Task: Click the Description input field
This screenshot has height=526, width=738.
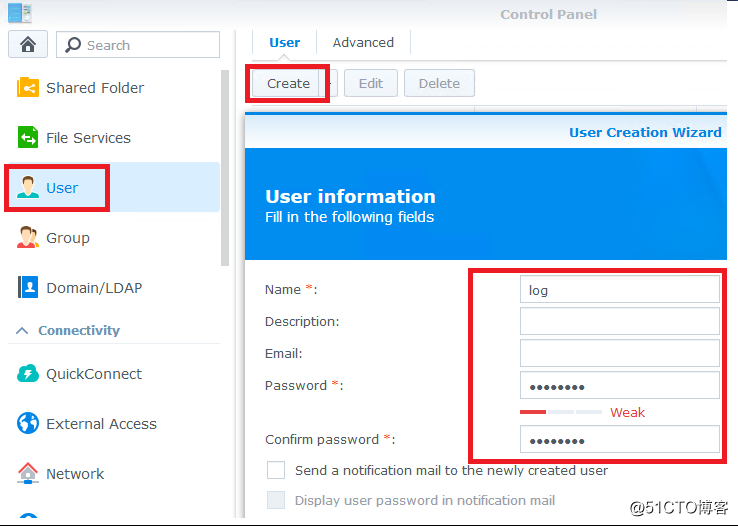Action: tap(619, 321)
